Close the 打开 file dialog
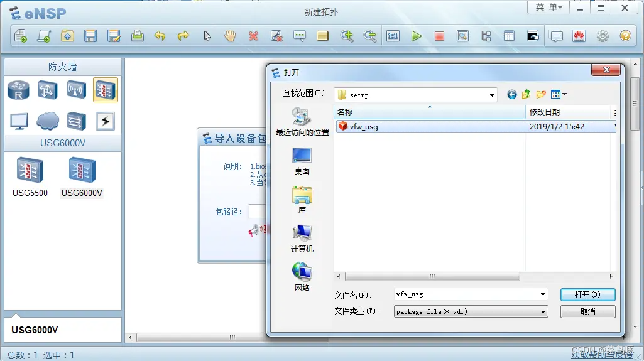The height and width of the screenshot is (361, 644). (x=606, y=70)
